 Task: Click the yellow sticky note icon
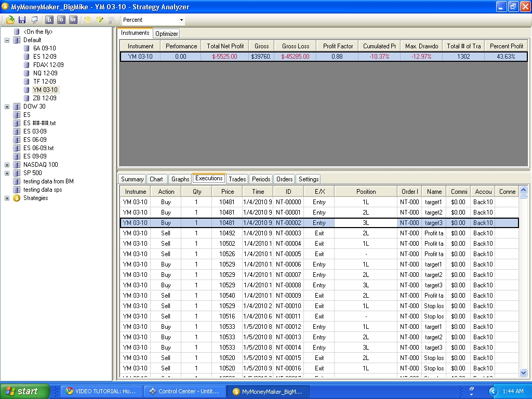click(88, 20)
